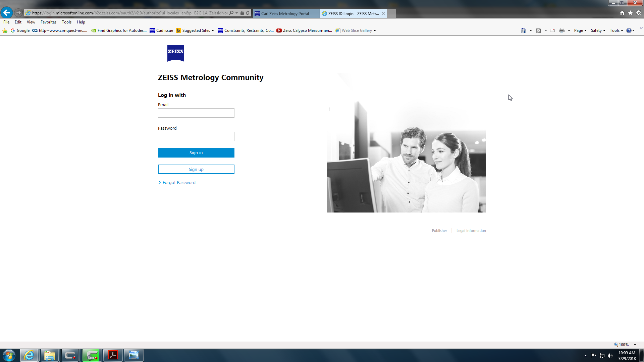Image resolution: width=644 pixels, height=362 pixels.
Task: Click the RSS feeds icon in command bar
Action: 538,31
